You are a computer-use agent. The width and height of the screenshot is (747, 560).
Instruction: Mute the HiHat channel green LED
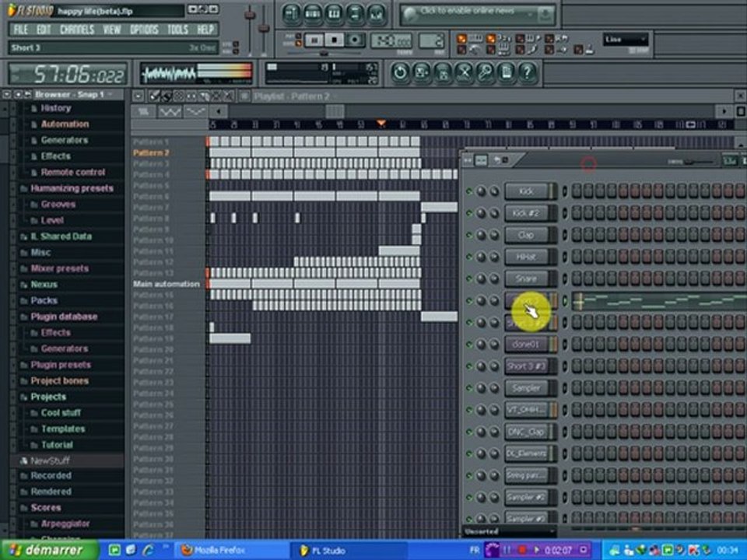[468, 257]
